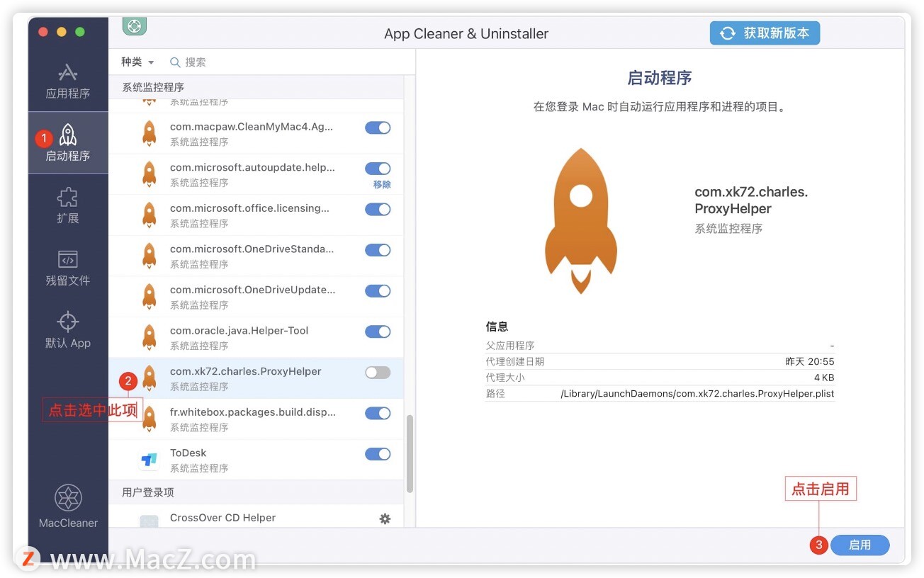Click 移除 remove link for autoupdate
This screenshot has width=924, height=578.
[x=382, y=184]
